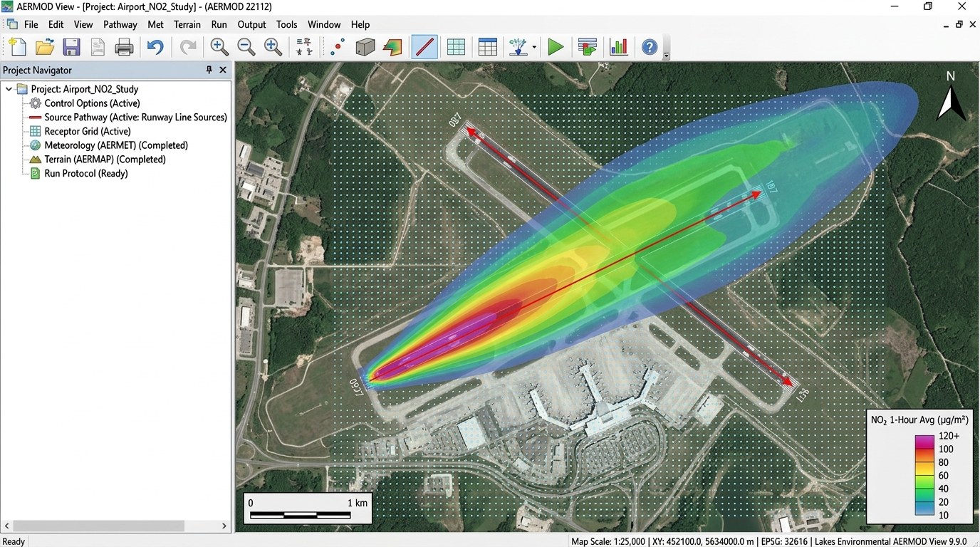980x547 pixels.
Task: Click navigator horizontal scrollbar right arrow
Action: pyautogui.click(x=224, y=526)
